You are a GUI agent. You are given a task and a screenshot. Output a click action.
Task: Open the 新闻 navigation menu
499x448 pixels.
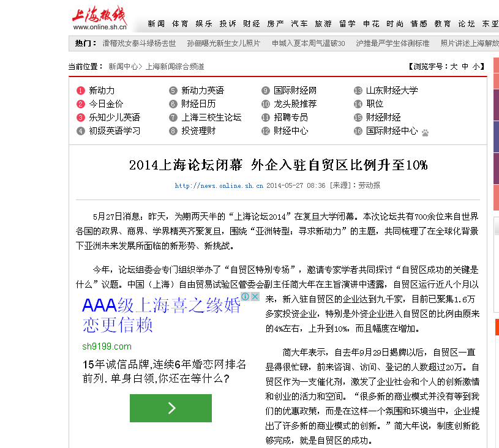156,24
